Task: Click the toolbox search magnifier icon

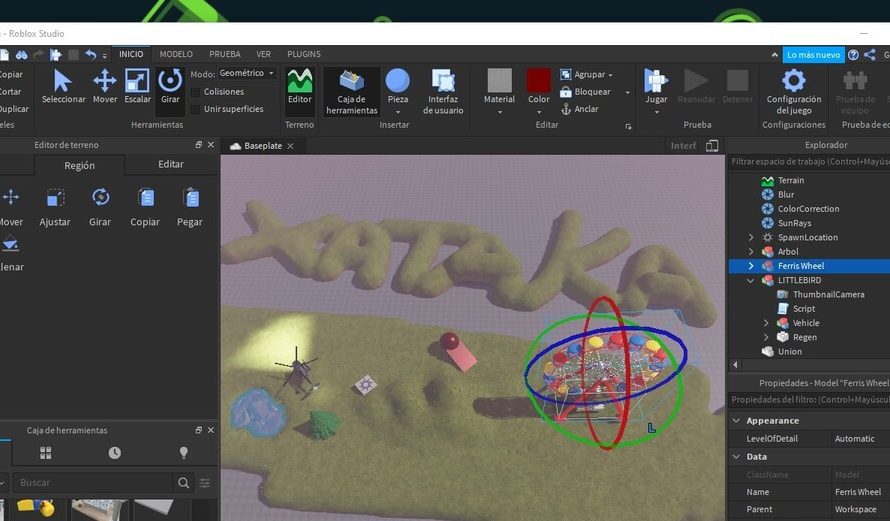Action: coord(183,482)
